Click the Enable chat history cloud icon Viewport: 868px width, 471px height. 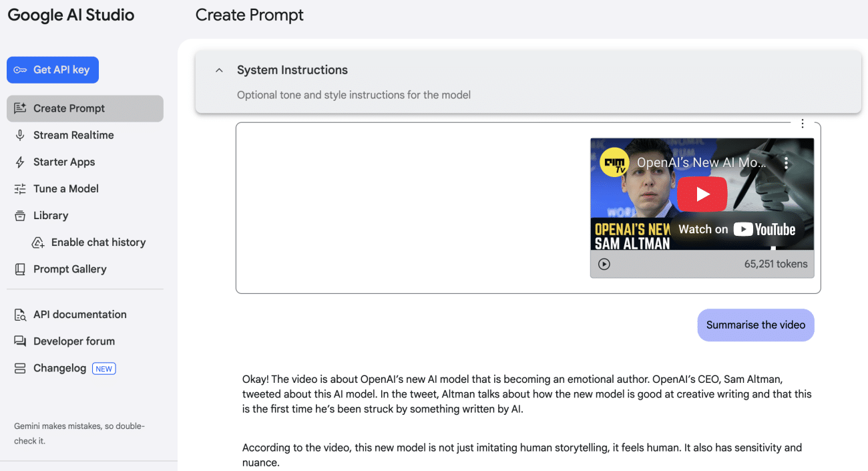[x=38, y=243]
